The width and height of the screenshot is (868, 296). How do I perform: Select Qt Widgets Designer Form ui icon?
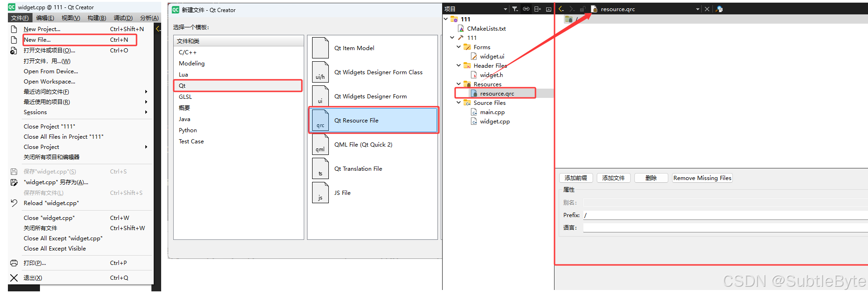tap(320, 96)
